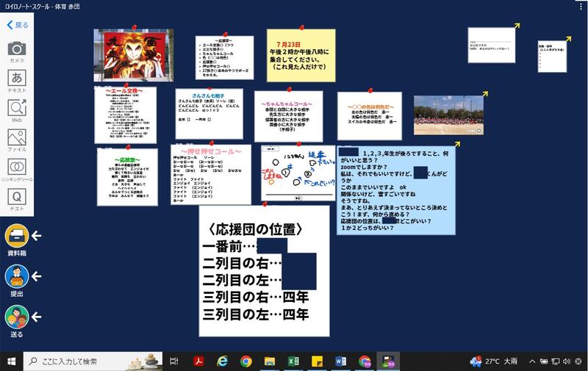The image size is (588, 371).
Task: Click the volume icon in system tray
Action: (566, 361)
